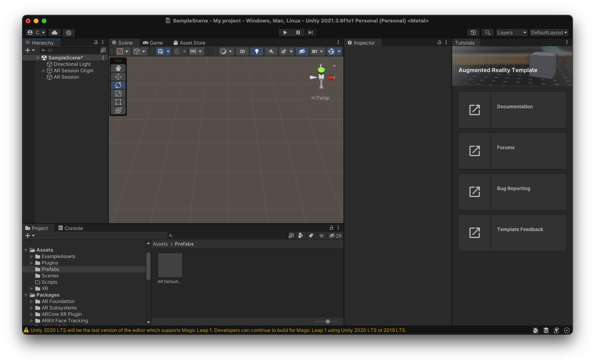Toggle scene visibility of hidden objects
The height and width of the screenshot is (364, 595).
[x=302, y=51]
